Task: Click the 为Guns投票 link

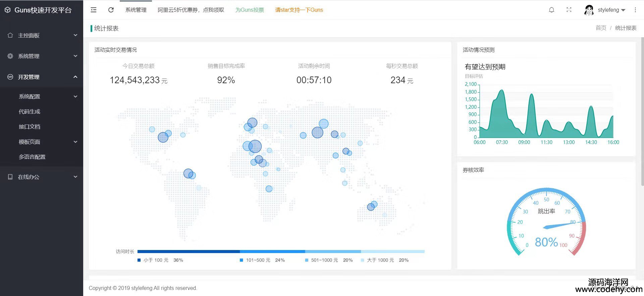Action: (250, 10)
